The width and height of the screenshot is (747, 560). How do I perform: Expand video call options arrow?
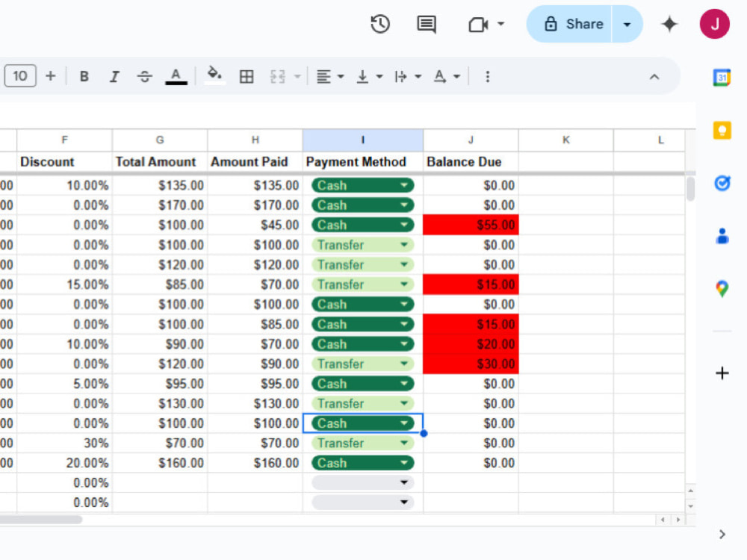[x=500, y=23]
